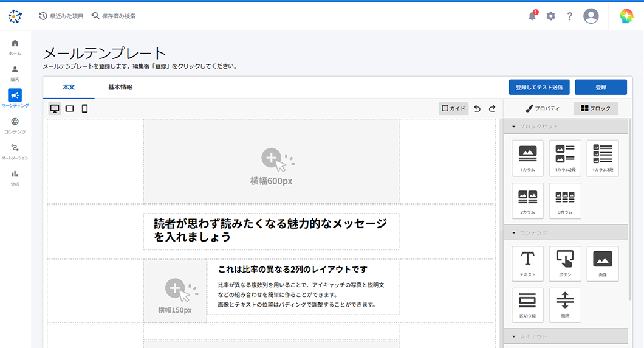
Task: Switch to the 基本情報 tab
Action: 120,87
